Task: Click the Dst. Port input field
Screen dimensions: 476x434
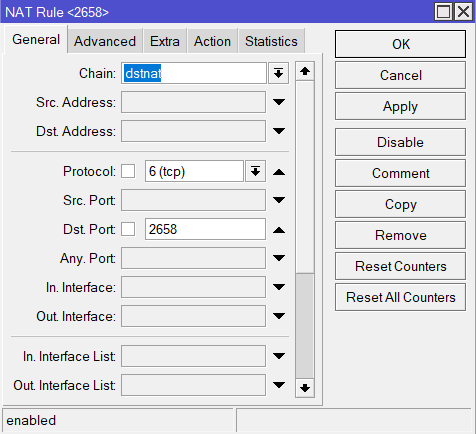Action: tap(205, 229)
